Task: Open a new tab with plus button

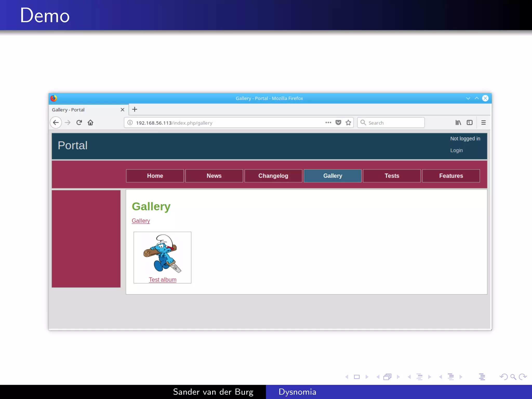Action: pos(135,109)
